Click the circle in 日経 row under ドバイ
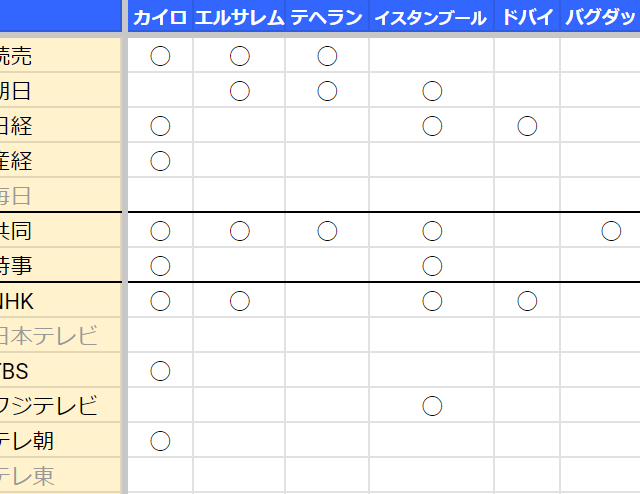 527,126
